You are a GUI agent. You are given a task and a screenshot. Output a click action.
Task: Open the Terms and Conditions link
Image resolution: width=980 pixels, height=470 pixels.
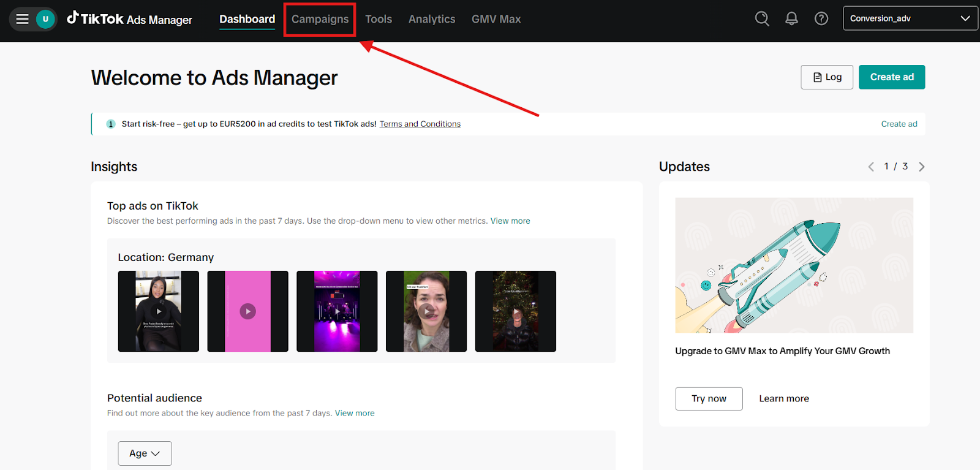[420, 124]
